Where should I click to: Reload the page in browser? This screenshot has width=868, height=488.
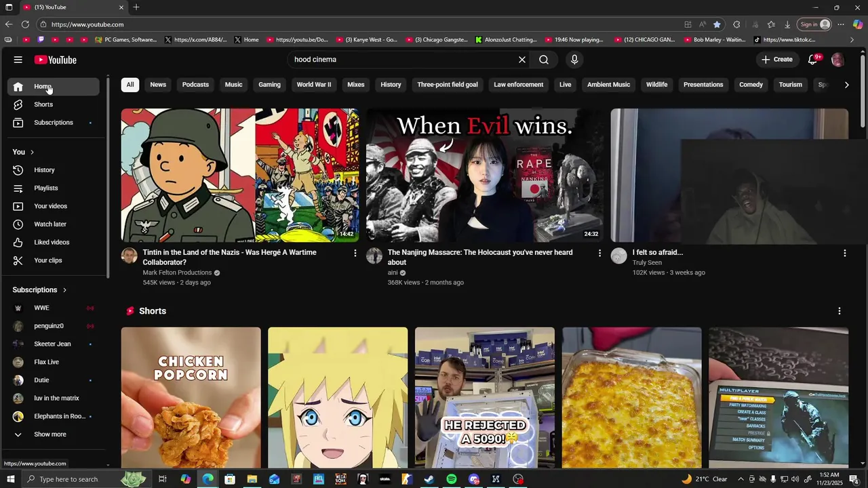(x=25, y=24)
